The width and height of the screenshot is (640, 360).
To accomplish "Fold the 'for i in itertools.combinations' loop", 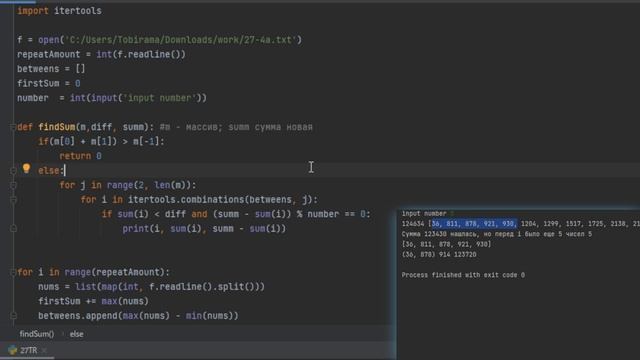I will pos(13,200).
